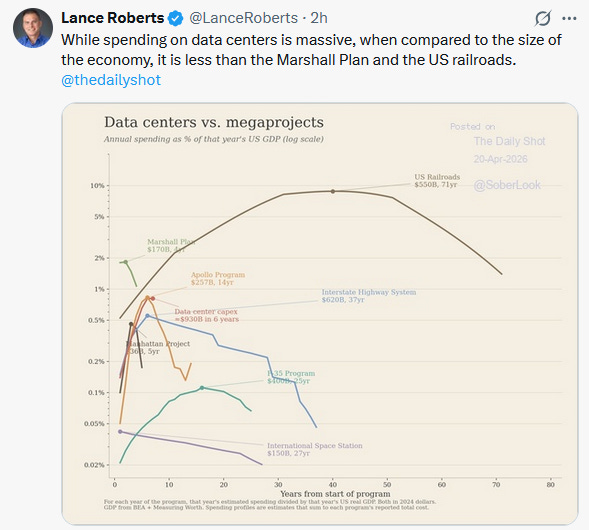The height and width of the screenshot is (530, 589).
Task: Click the US Railroads $550B label
Action: click(437, 180)
